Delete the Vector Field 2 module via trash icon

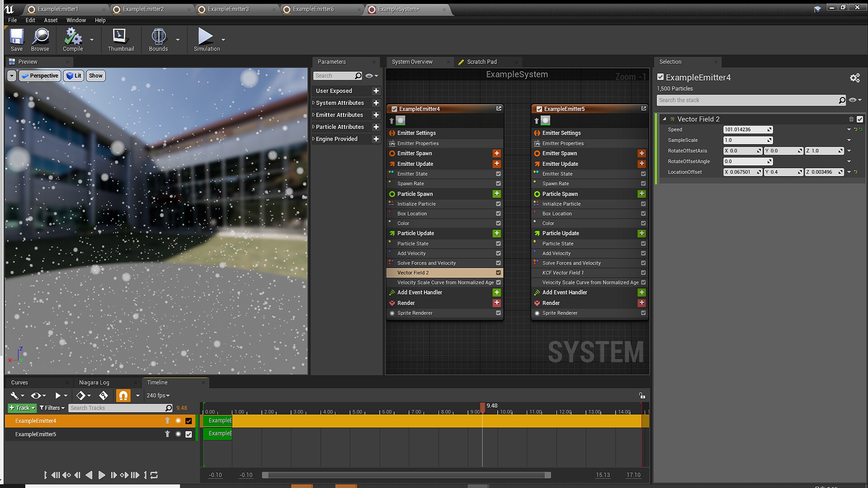pos(851,119)
